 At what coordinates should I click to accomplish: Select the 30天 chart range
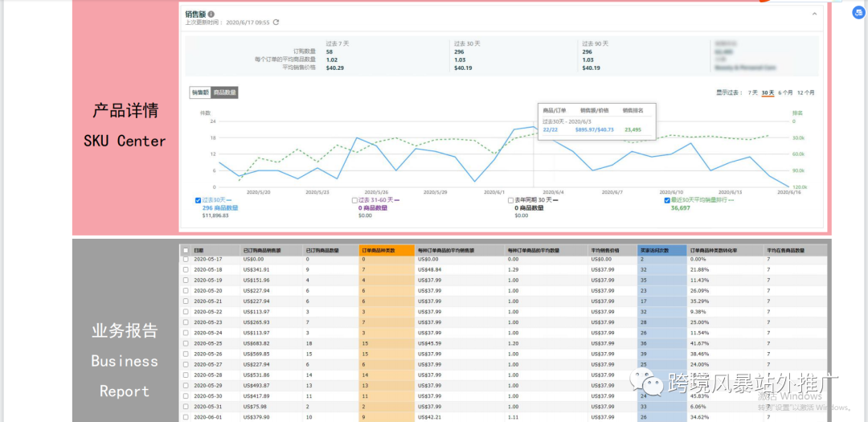click(x=768, y=92)
